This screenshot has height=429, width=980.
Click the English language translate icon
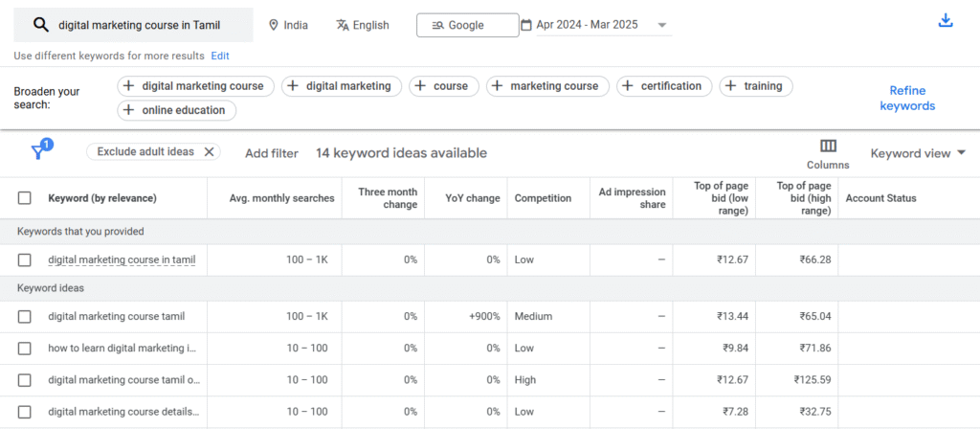343,25
